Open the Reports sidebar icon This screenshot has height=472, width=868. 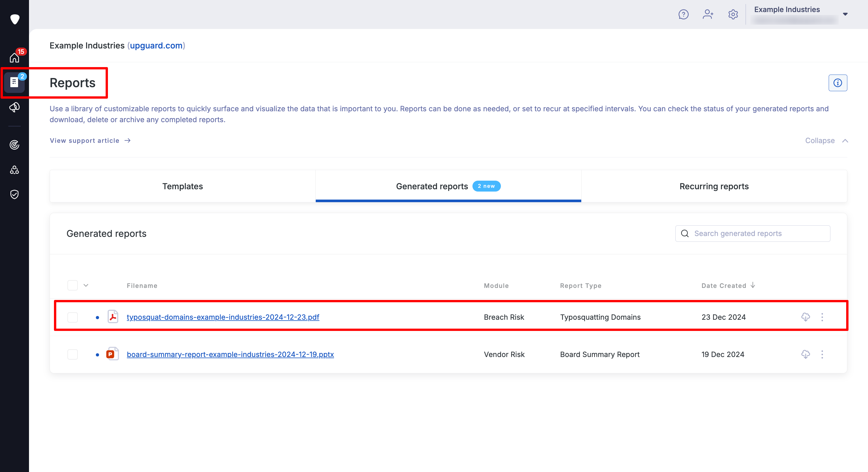click(x=14, y=82)
